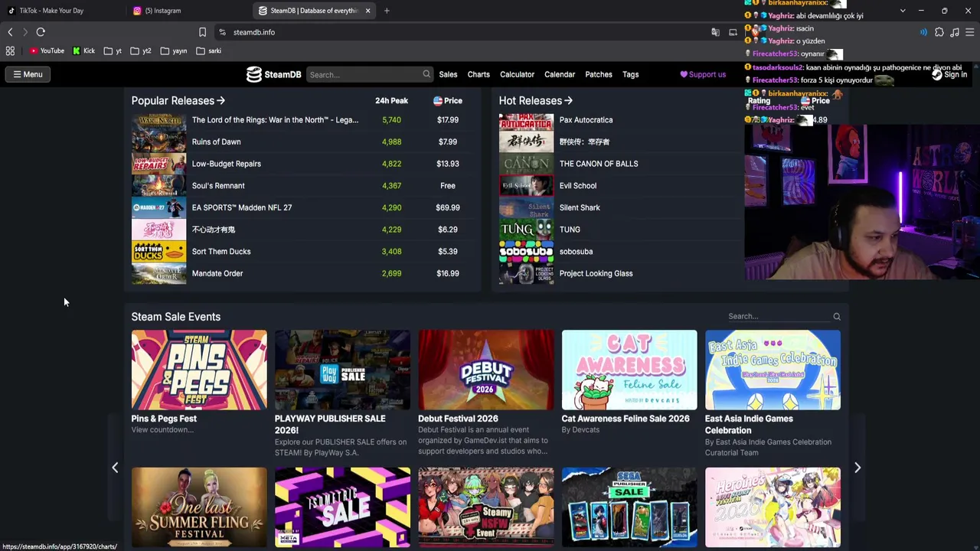Click search icon in Sale Events filter
The image size is (980, 551).
tap(837, 316)
